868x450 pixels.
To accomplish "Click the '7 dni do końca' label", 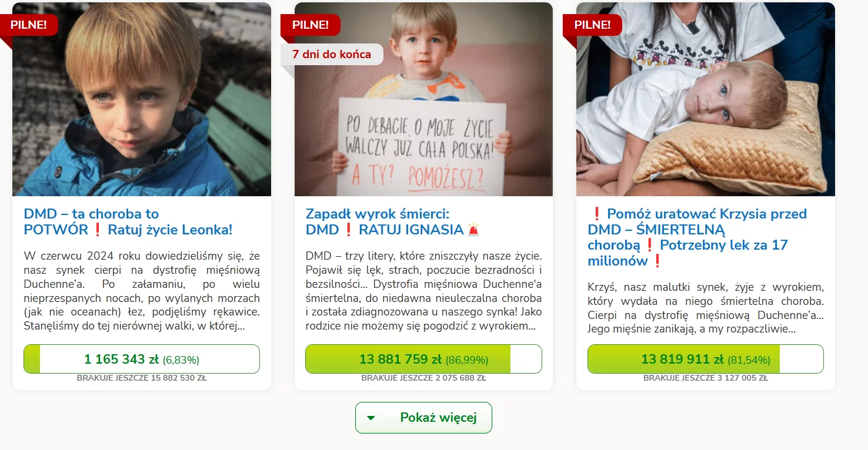I will pyautogui.click(x=332, y=54).
